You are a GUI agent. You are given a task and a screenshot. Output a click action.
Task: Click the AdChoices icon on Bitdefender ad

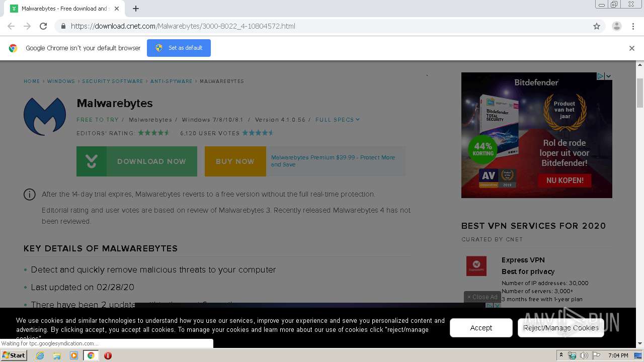[x=600, y=76]
